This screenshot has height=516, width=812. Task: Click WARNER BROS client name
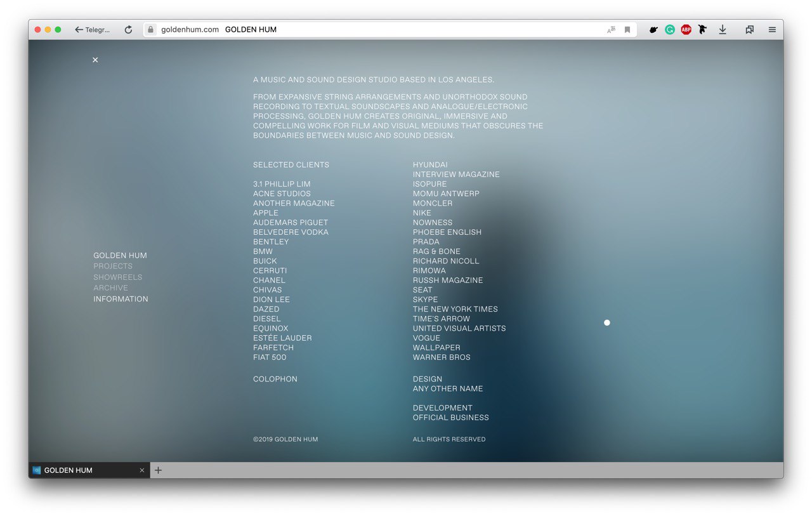[x=442, y=357]
